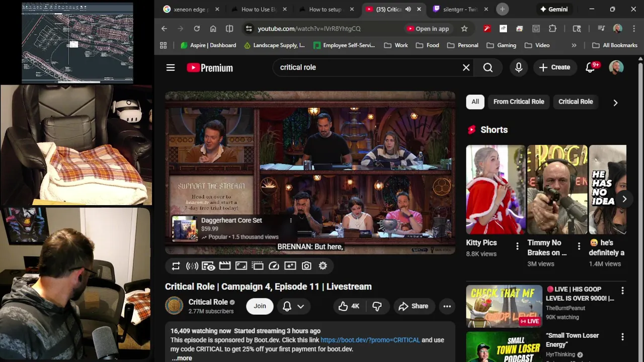Mute the Critical Role tab audio icon
The image size is (644, 362).
tap(408, 9)
